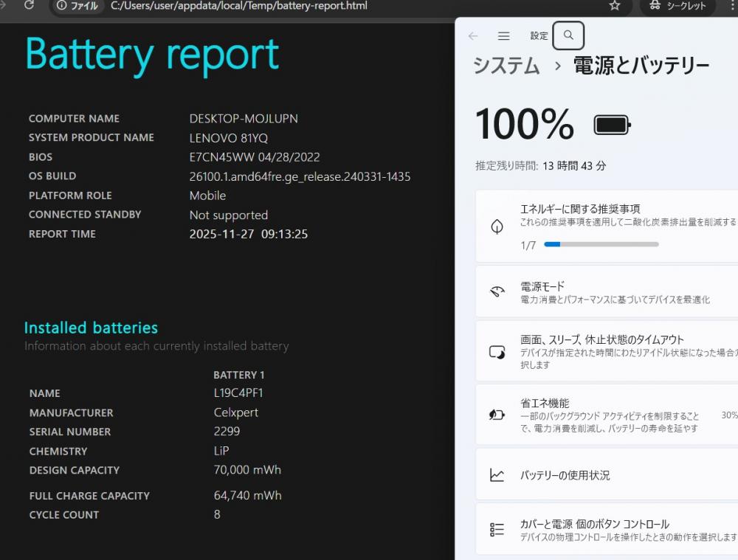Click the energy saver battery icon
The width and height of the screenshot is (738, 560).
(x=497, y=415)
